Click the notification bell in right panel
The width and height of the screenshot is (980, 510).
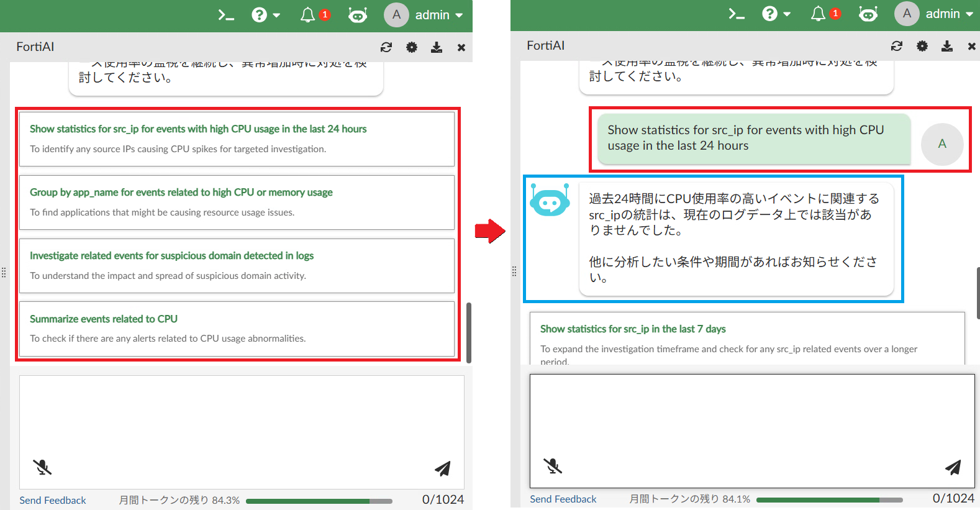tap(819, 14)
